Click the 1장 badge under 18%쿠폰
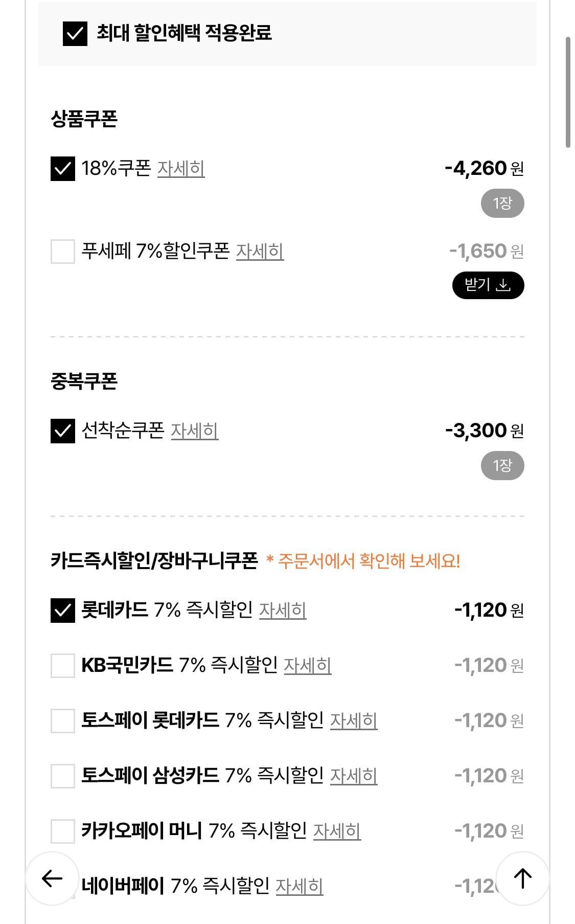575x924 pixels. pos(502,204)
